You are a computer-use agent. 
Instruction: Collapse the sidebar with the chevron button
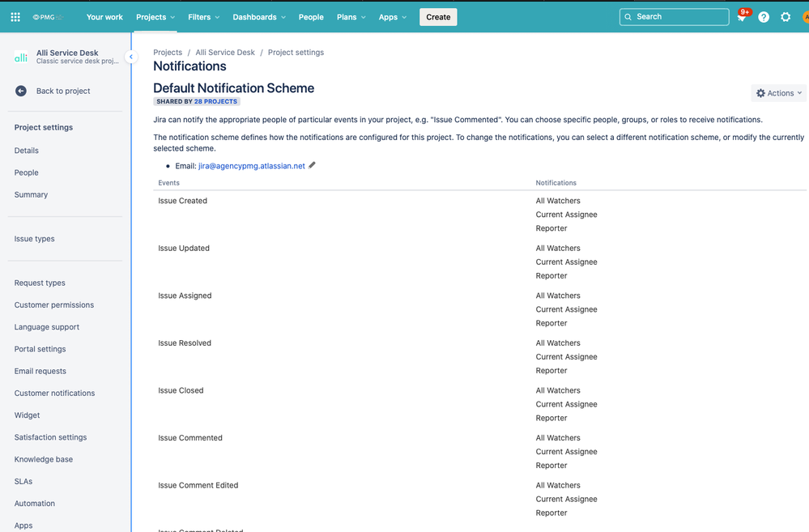tap(131, 57)
